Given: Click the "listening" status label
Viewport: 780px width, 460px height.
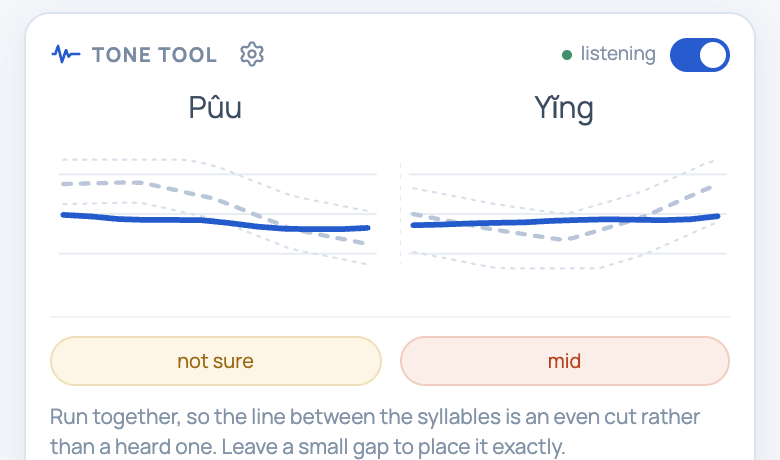Looking at the screenshot, I should tap(618, 54).
